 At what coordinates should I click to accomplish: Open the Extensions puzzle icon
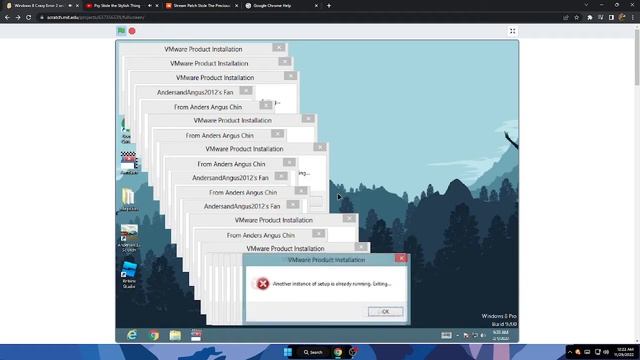590,18
